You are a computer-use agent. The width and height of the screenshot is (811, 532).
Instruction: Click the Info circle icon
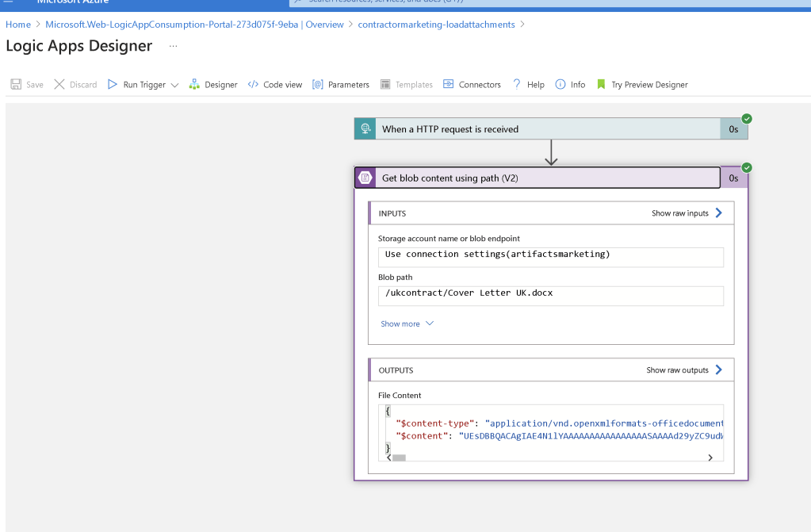tap(560, 84)
